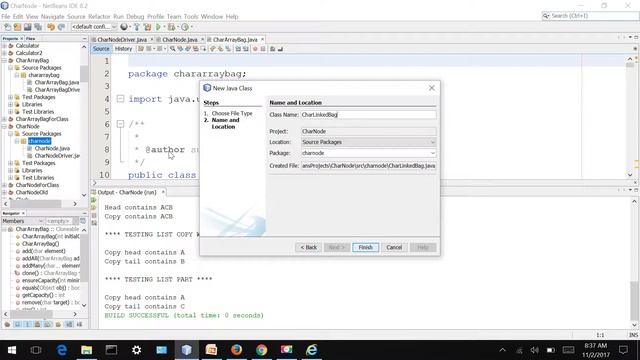Click the New File toolbar icon
The height and width of the screenshot is (360, 640).
pyautogui.click(x=7, y=27)
